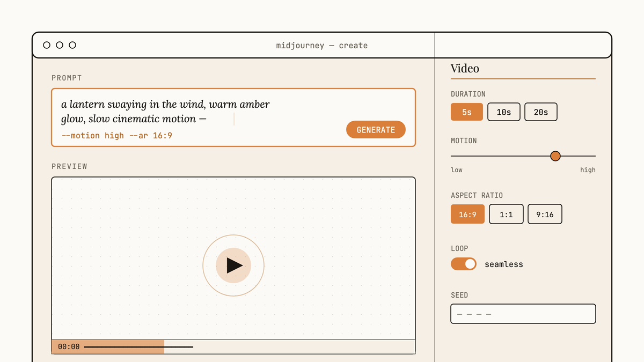Click the LOOP section label
644x362 pixels.
click(459, 249)
